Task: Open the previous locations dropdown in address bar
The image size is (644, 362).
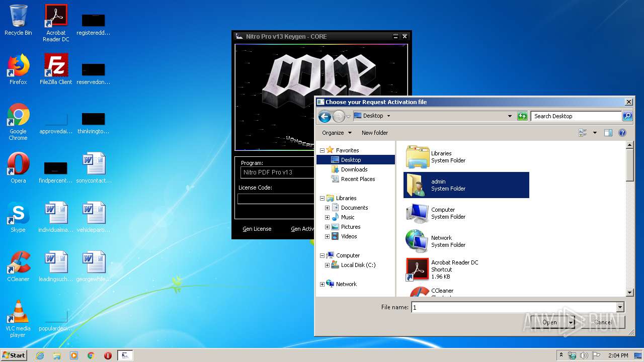Action: pos(510,116)
